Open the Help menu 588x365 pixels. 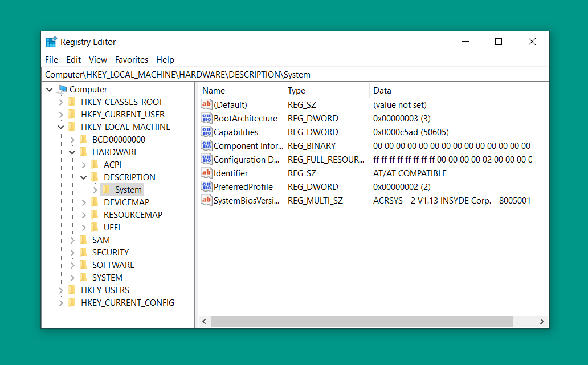pyautogui.click(x=165, y=60)
